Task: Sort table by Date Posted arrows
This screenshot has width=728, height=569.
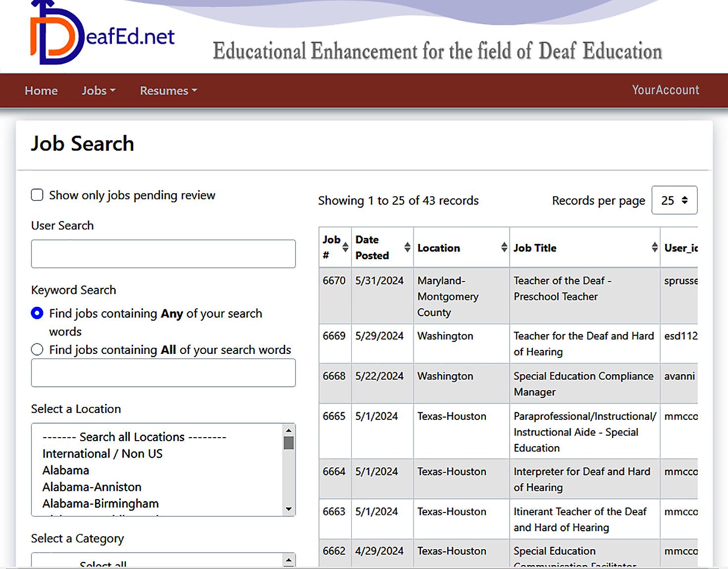Action: [407, 247]
